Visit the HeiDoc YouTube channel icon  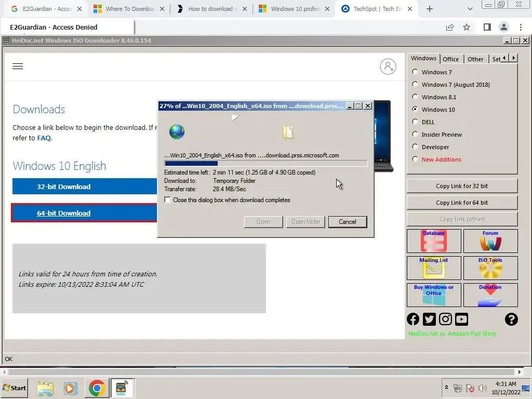point(461,320)
